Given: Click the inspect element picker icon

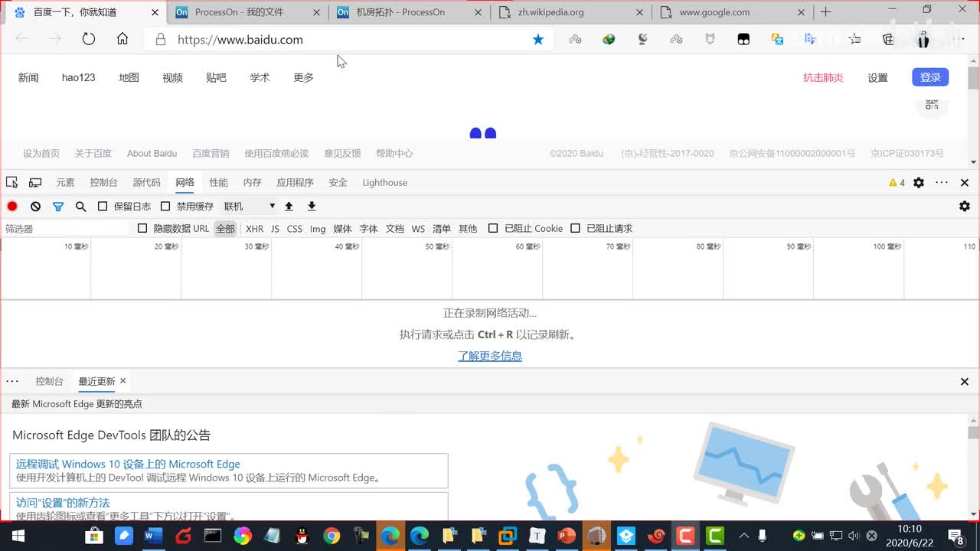Looking at the screenshot, I should point(12,182).
